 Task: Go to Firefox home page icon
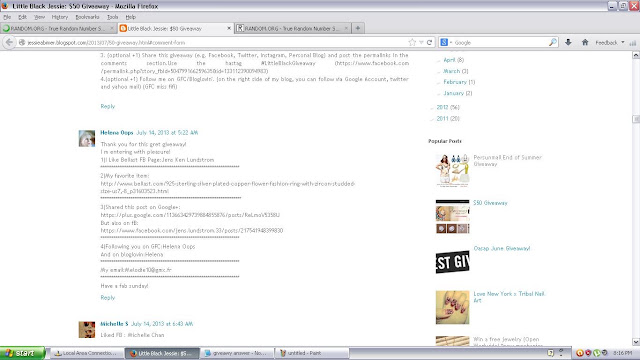tap(585, 42)
